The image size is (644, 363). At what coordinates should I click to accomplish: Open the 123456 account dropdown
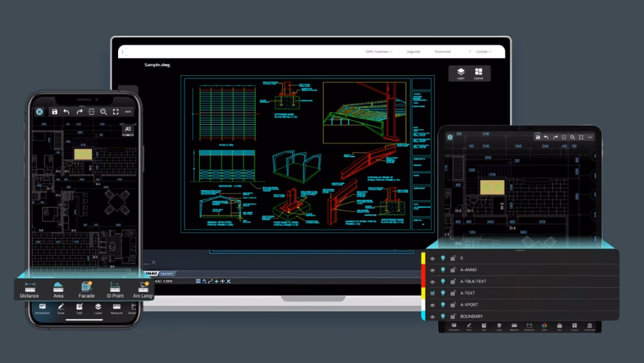tap(482, 52)
